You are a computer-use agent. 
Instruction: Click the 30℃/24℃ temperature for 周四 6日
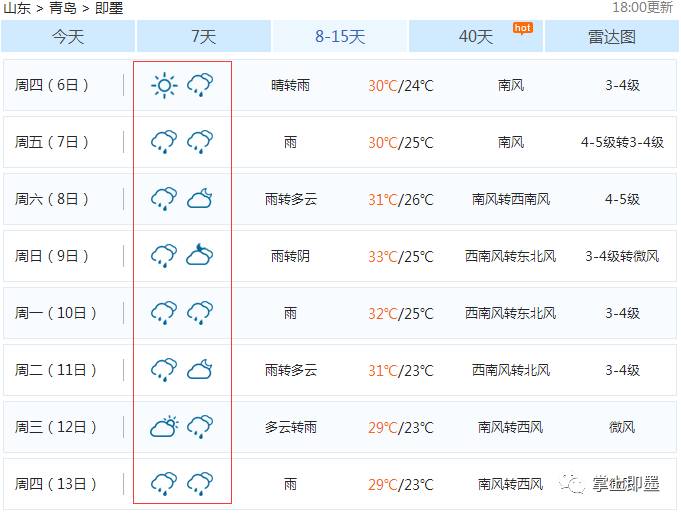(400, 86)
